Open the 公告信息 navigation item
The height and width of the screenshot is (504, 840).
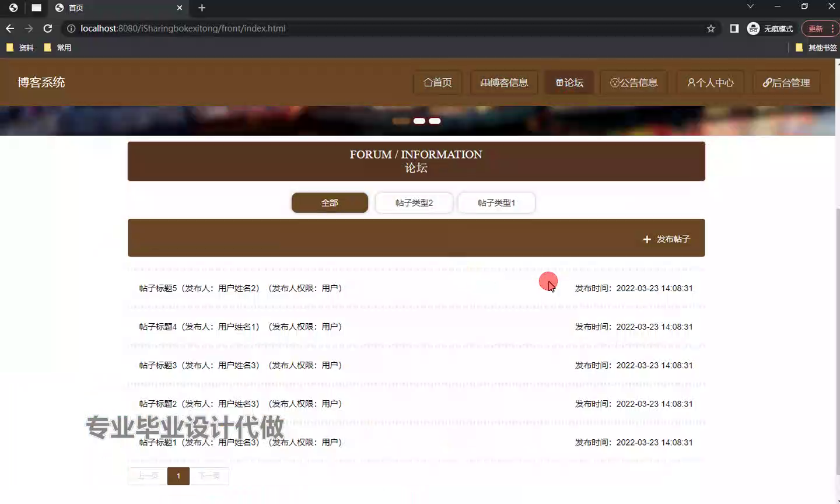[633, 82]
